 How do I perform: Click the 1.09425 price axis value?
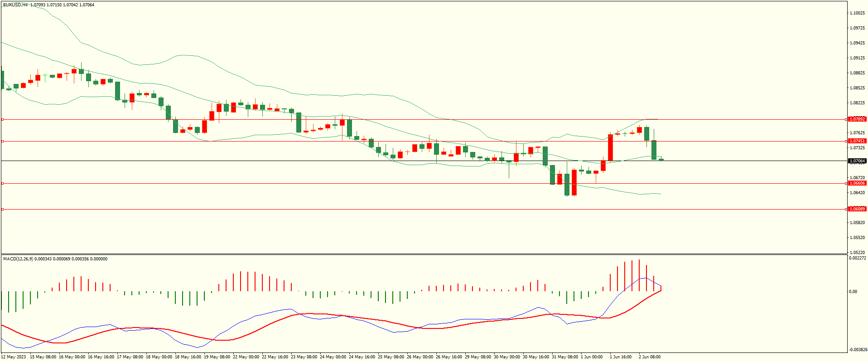click(x=857, y=43)
